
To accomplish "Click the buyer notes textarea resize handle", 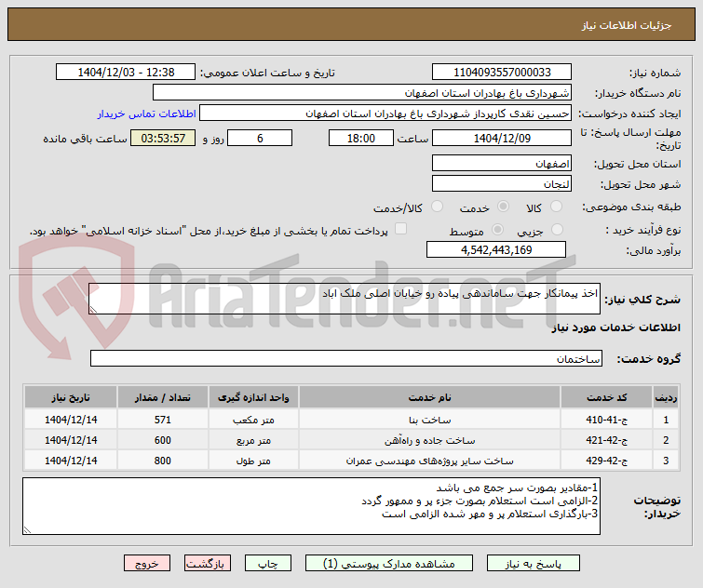I will (27, 529).
